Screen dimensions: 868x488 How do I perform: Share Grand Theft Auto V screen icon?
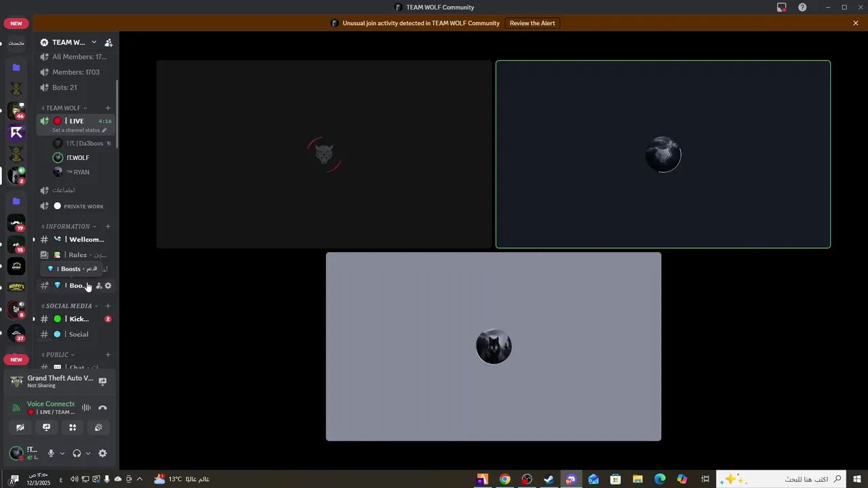click(102, 382)
